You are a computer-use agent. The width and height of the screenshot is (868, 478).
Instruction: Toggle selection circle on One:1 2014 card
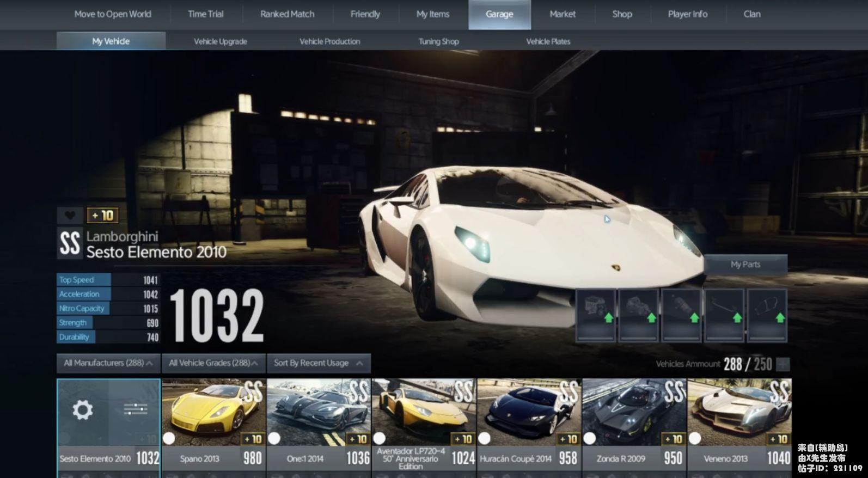(274, 438)
